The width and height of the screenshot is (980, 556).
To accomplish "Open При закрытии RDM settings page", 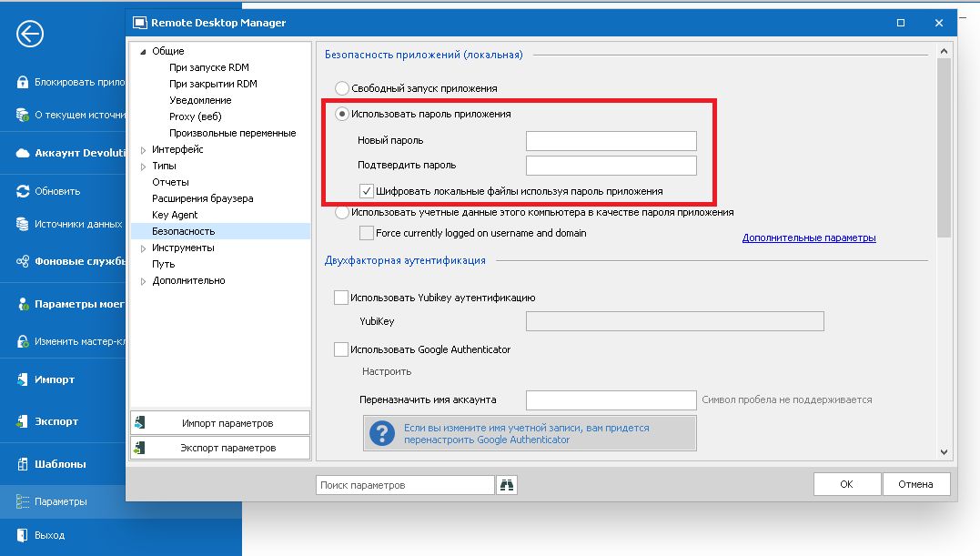I will [213, 84].
